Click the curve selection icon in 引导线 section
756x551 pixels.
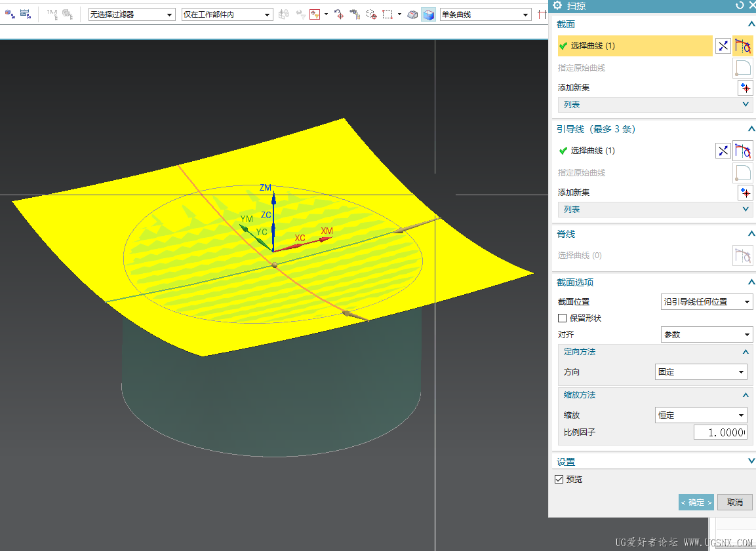(x=742, y=151)
